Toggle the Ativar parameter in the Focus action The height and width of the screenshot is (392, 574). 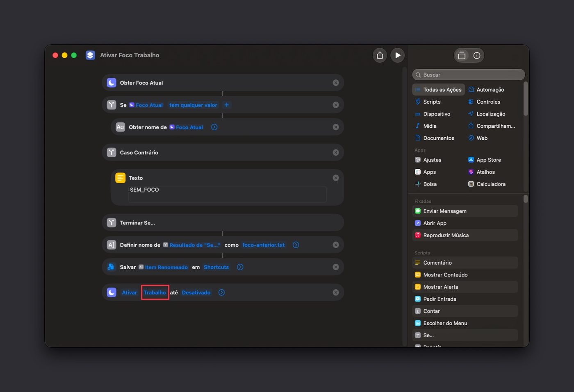pyautogui.click(x=129, y=292)
